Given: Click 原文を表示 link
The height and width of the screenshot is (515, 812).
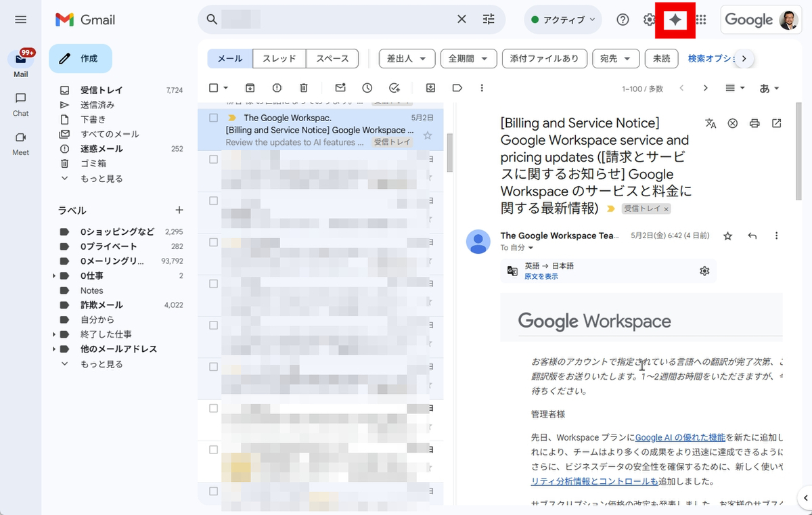Looking at the screenshot, I should pos(541,276).
